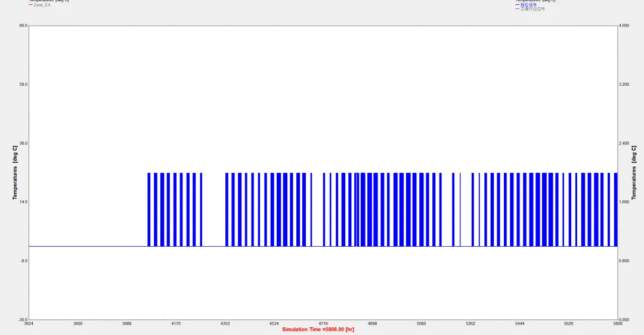Screen dimensions: 644x335
Task: Click left axis value -30.0
Action: point(23,320)
